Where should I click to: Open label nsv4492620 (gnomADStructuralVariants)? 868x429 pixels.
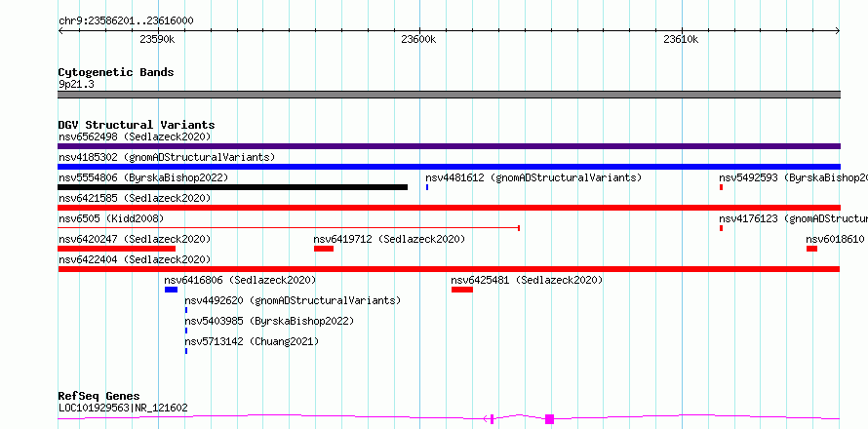click(x=293, y=300)
